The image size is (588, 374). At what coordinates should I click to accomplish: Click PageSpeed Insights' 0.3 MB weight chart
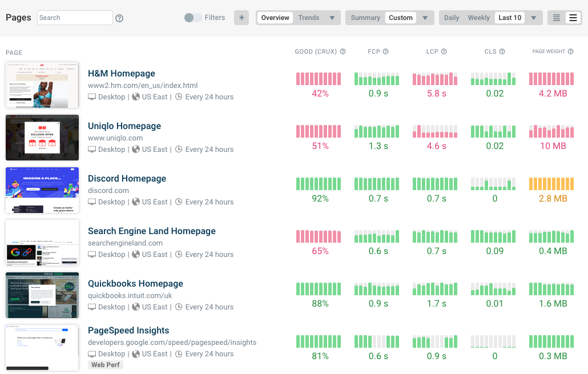551,341
